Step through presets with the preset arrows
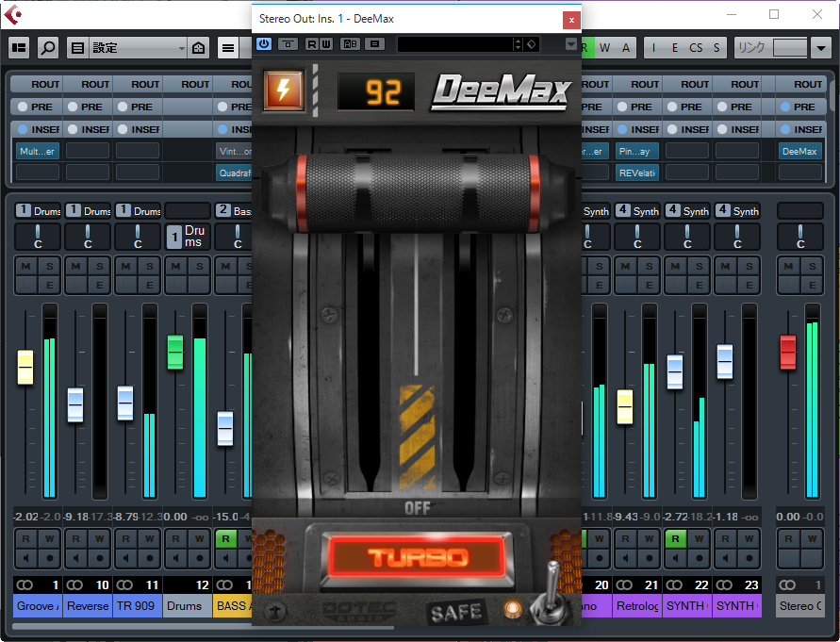This screenshot has height=642, width=840. (x=518, y=44)
